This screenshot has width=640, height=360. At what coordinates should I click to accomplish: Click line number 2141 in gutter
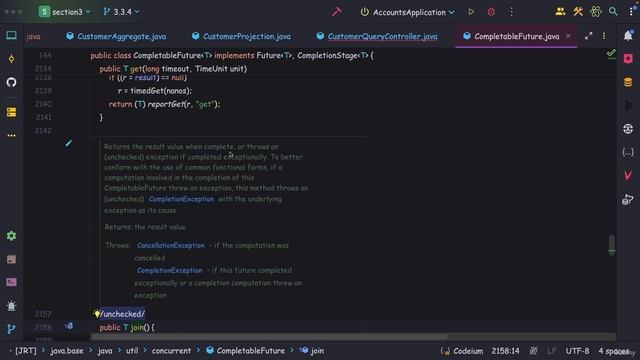click(x=43, y=118)
